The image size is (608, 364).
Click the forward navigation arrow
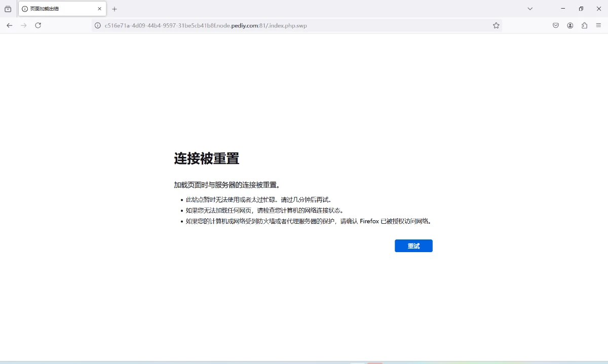coord(23,25)
